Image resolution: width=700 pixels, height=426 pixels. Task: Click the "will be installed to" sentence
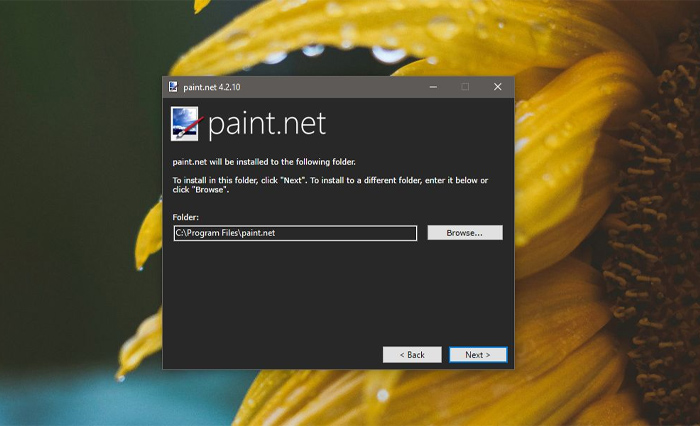point(264,161)
